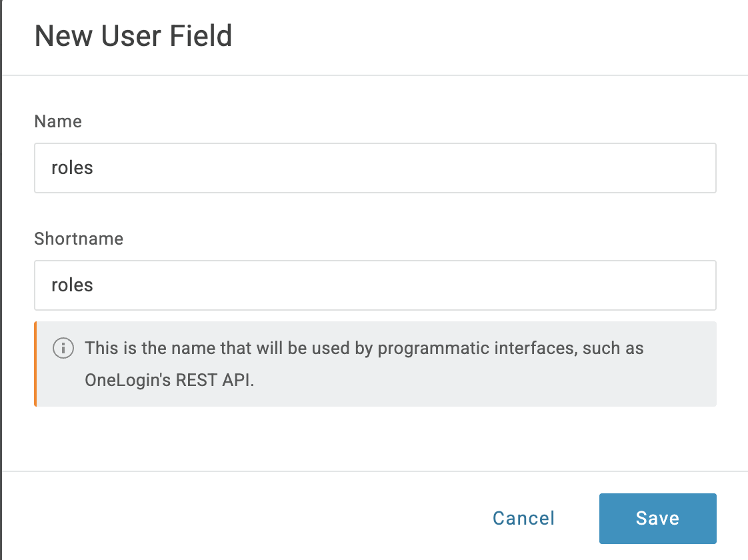This screenshot has height=560, width=748.
Task: Click the divider under the dialog header
Action: (374, 75)
